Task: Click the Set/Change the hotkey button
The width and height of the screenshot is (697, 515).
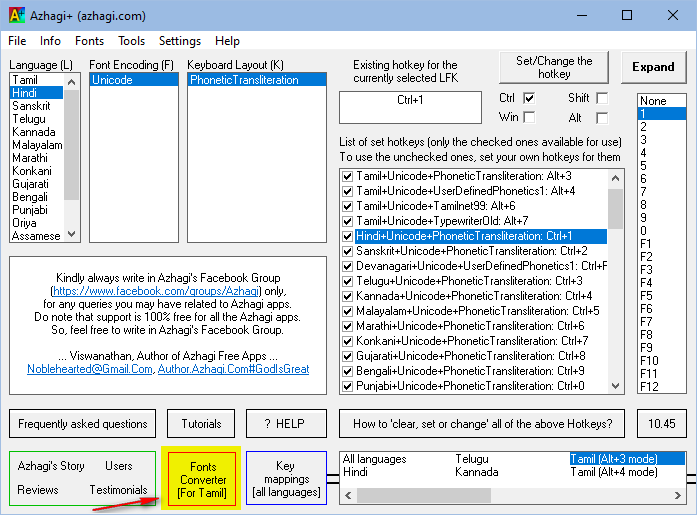Action: [554, 68]
